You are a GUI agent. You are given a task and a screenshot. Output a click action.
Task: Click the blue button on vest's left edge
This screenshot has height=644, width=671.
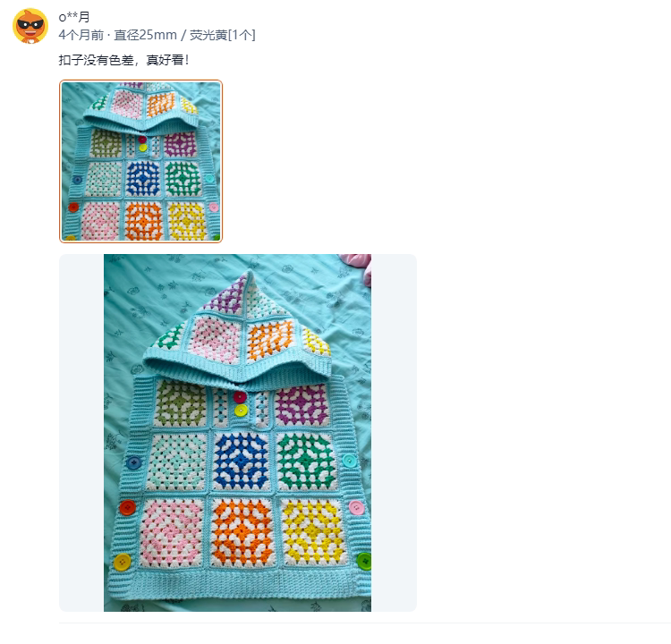[133, 462]
